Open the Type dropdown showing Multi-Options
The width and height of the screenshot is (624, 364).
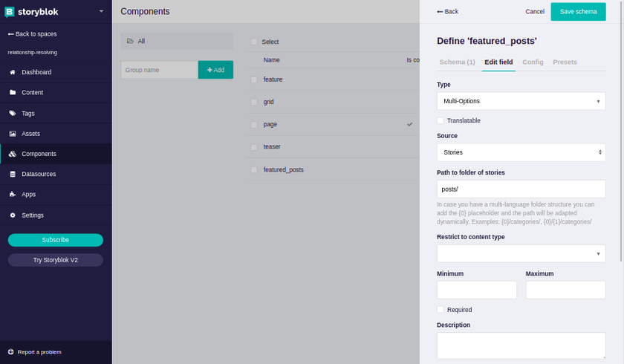click(x=521, y=101)
